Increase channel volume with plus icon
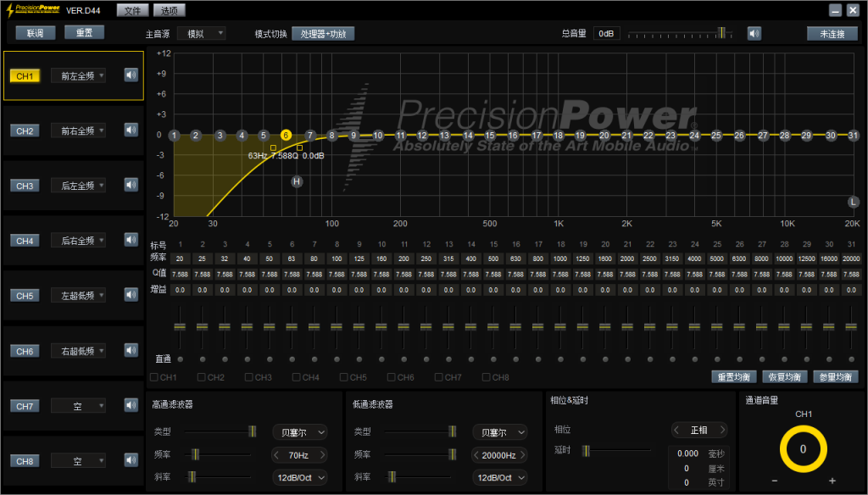 tap(832, 481)
